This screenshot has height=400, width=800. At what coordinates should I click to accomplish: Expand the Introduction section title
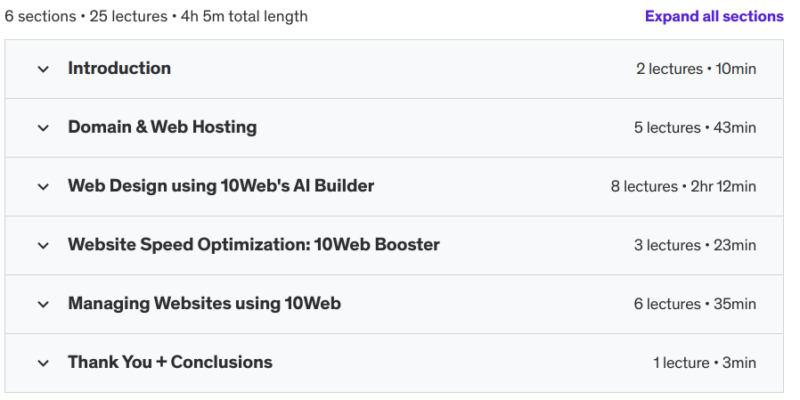click(119, 69)
